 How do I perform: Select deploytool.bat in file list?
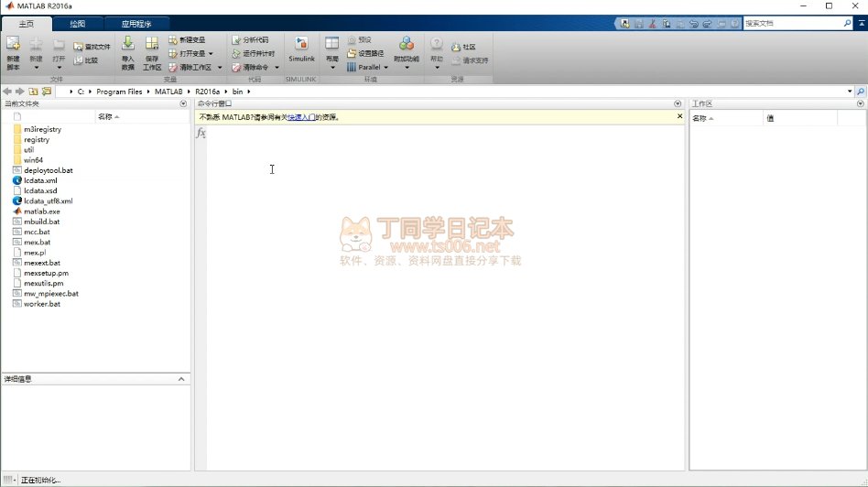49,170
